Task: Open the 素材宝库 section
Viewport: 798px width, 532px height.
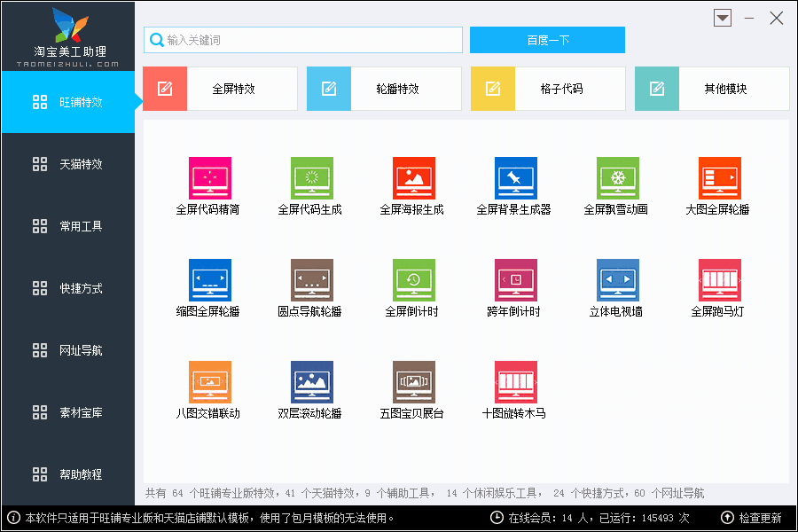Action: tap(68, 412)
